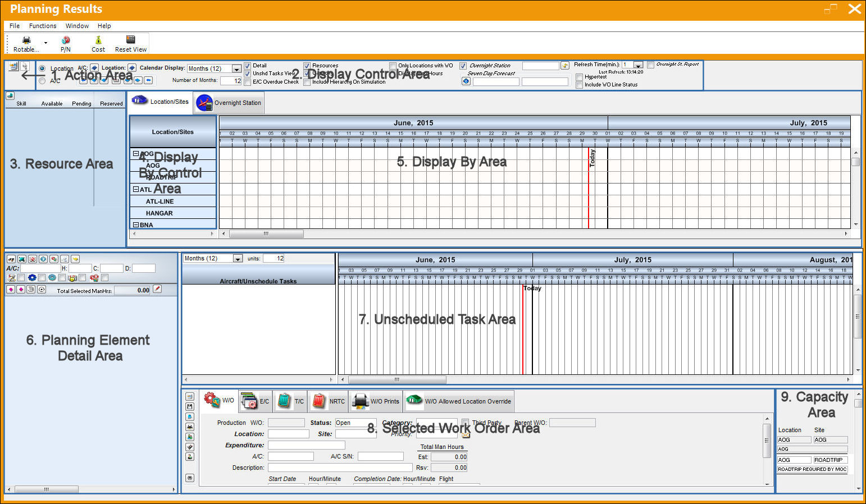Select the A/C radio button
Viewport: 866px width, 504px height.
click(x=42, y=81)
